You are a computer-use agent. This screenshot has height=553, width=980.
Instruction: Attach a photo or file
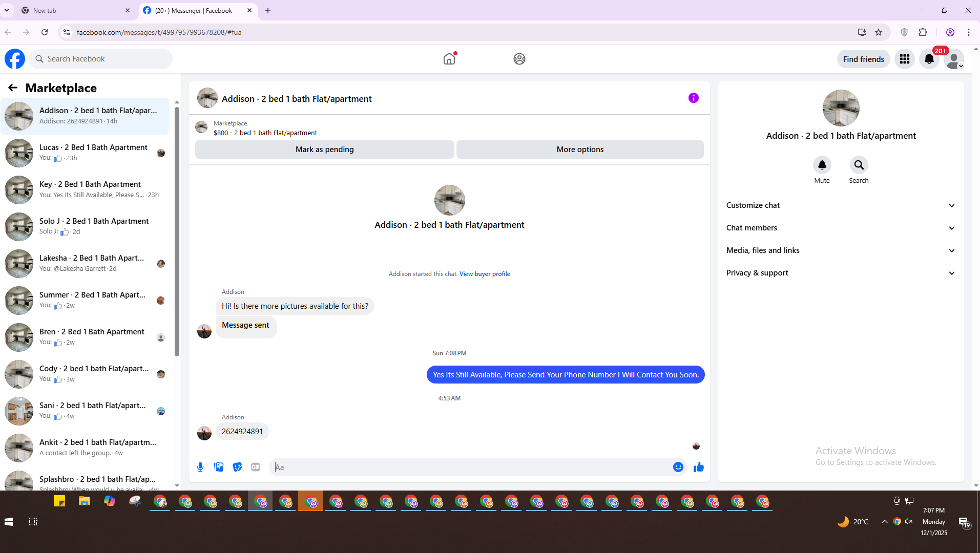219,467
